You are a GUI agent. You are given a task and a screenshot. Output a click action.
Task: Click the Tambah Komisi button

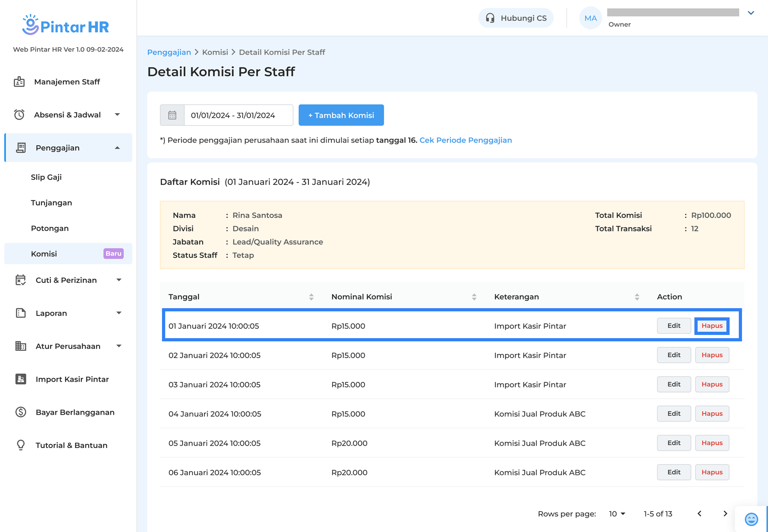point(341,115)
